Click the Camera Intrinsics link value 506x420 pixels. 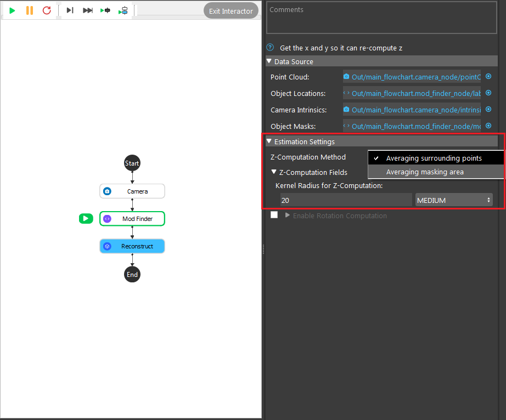click(x=416, y=110)
